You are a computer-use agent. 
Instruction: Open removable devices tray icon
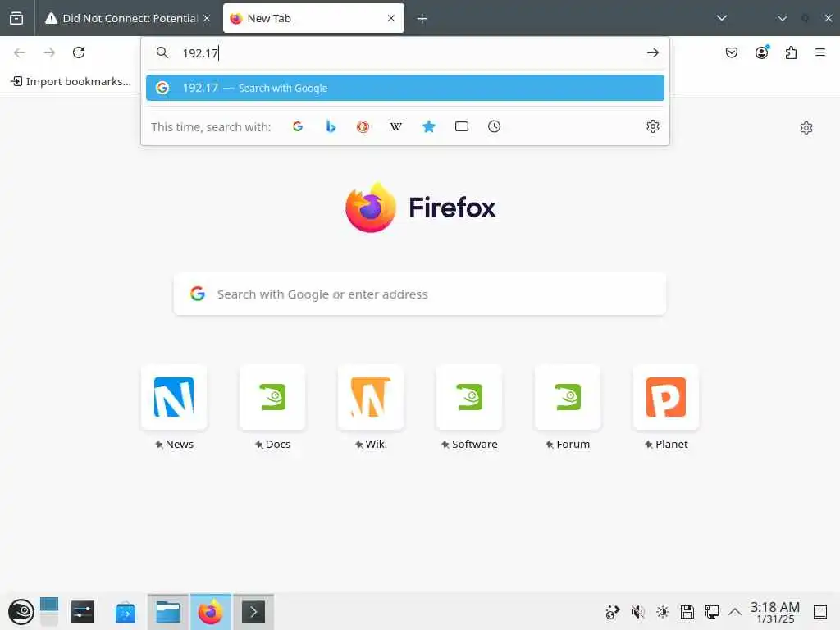pos(687,612)
